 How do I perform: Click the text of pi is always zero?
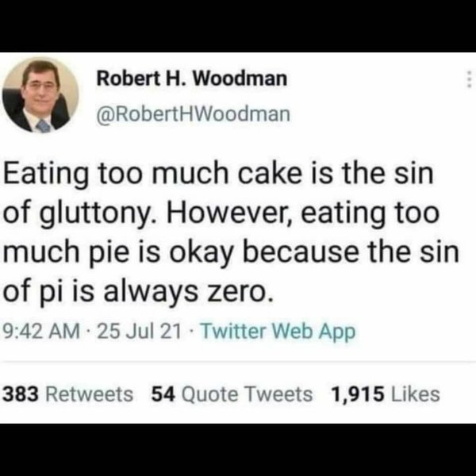click(140, 293)
